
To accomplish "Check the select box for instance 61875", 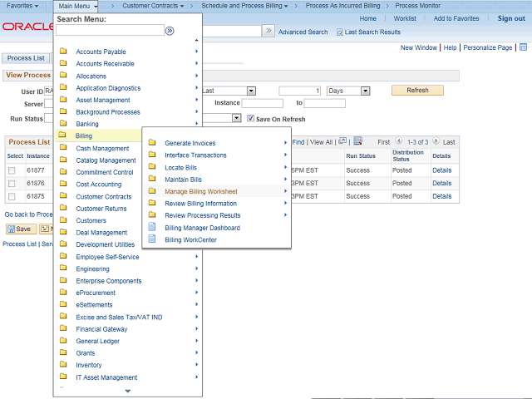I will [x=12, y=197].
